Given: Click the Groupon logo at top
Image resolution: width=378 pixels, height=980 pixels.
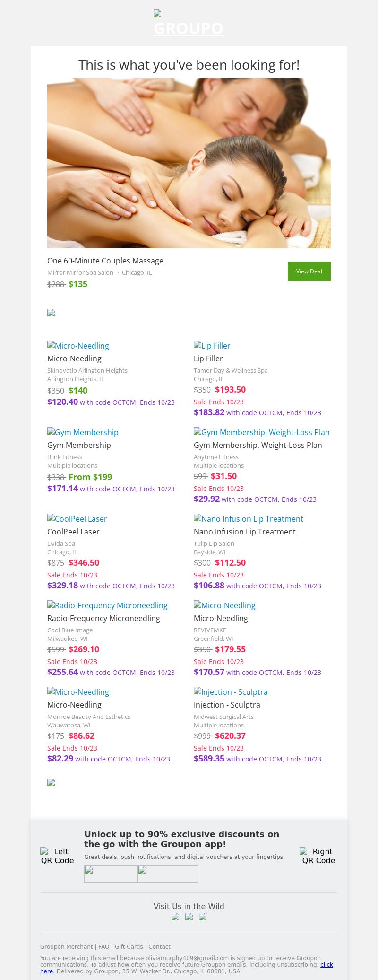Looking at the screenshot, I should (x=189, y=24).
